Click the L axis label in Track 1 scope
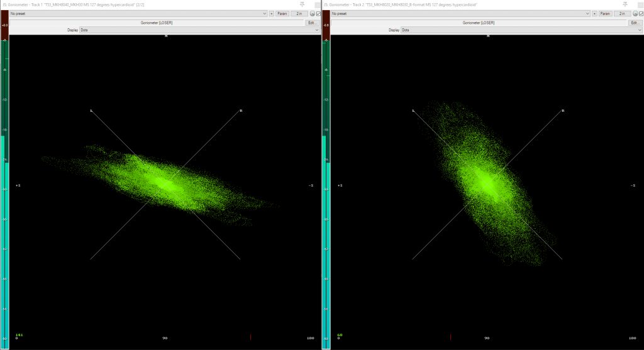The height and width of the screenshot is (350, 644). [91, 111]
